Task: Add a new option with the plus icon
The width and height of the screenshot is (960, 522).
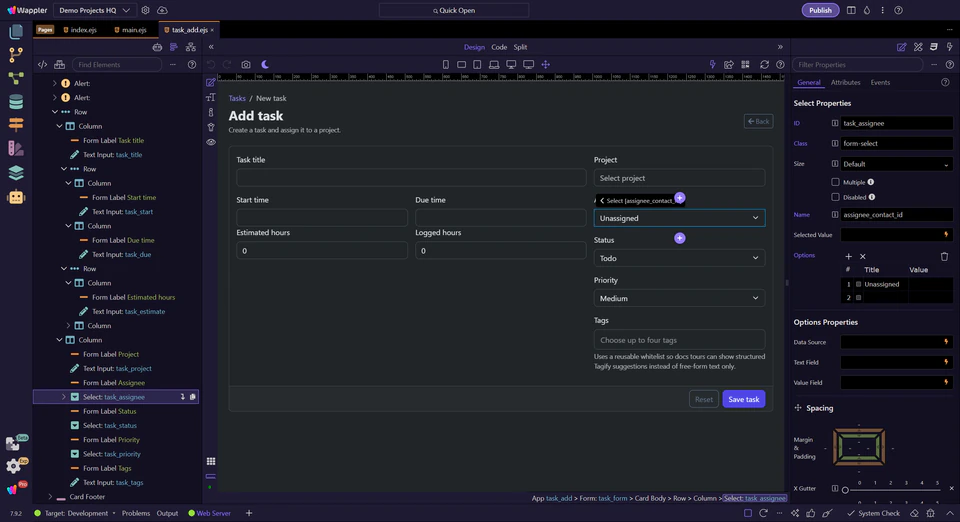Action: (849, 256)
